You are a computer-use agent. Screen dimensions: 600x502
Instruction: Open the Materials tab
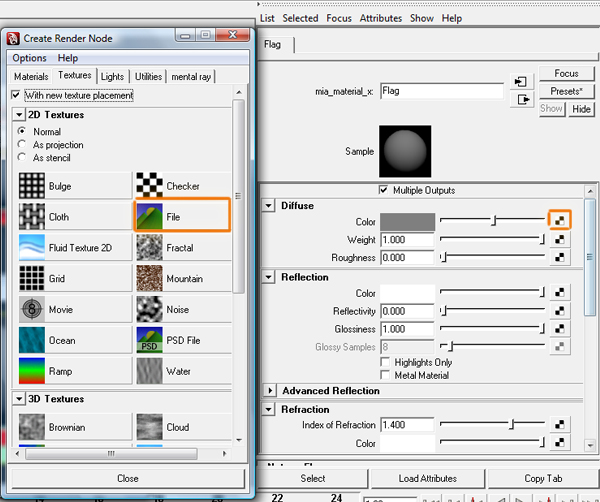pyautogui.click(x=31, y=77)
